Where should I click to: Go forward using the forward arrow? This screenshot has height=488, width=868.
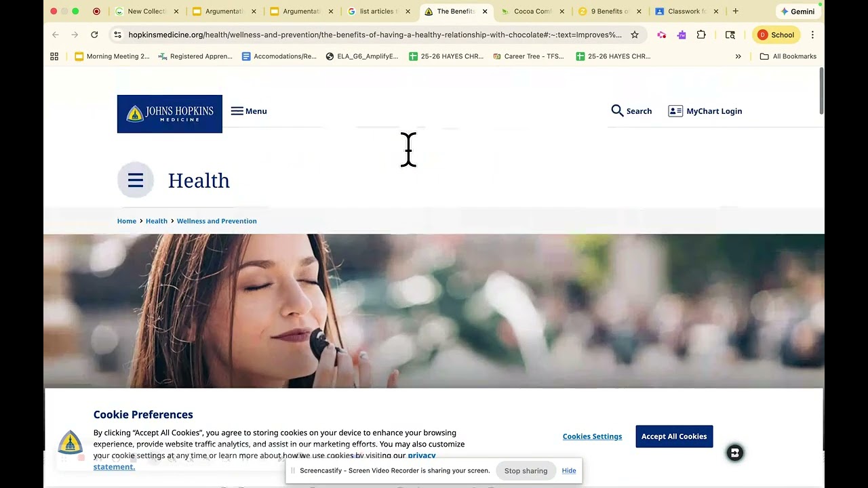[75, 35]
